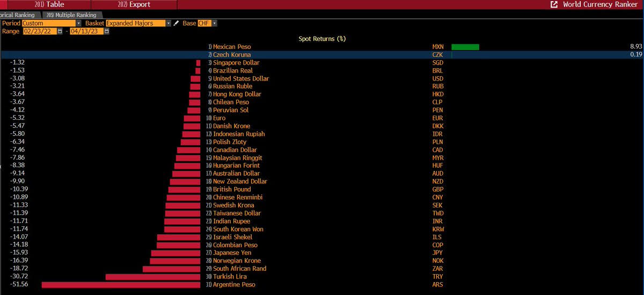
Task: Select the Mexican Peso row
Action: (322, 47)
